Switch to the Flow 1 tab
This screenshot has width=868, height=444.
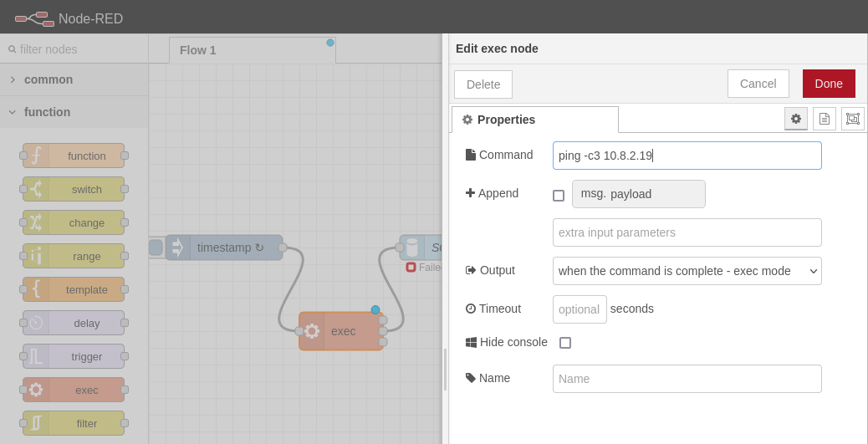(x=253, y=50)
